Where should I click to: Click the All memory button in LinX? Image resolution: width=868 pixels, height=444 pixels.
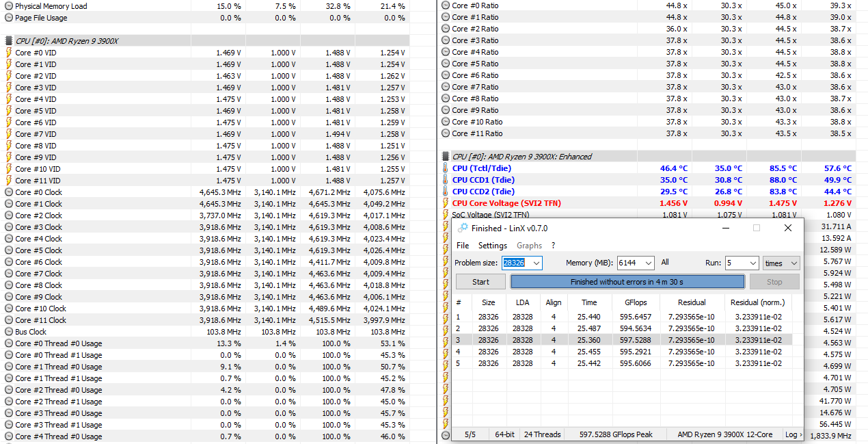pos(665,263)
